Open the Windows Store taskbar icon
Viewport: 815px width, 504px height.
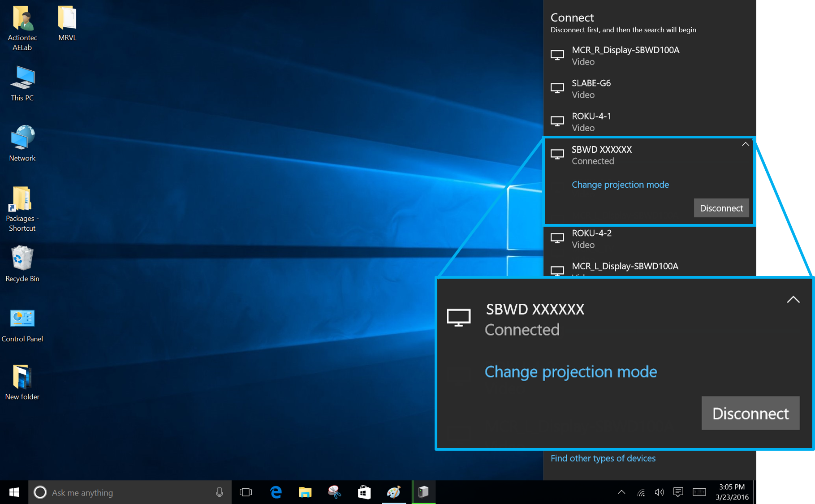click(x=364, y=492)
